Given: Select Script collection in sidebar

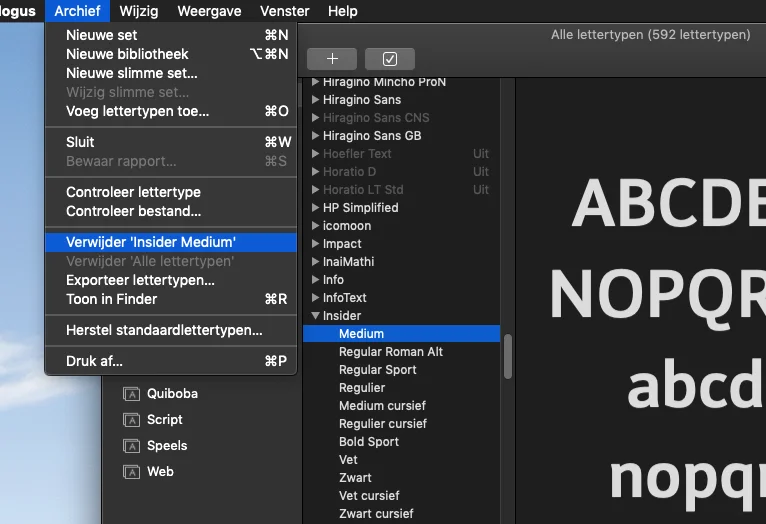Looking at the screenshot, I should coord(165,419).
